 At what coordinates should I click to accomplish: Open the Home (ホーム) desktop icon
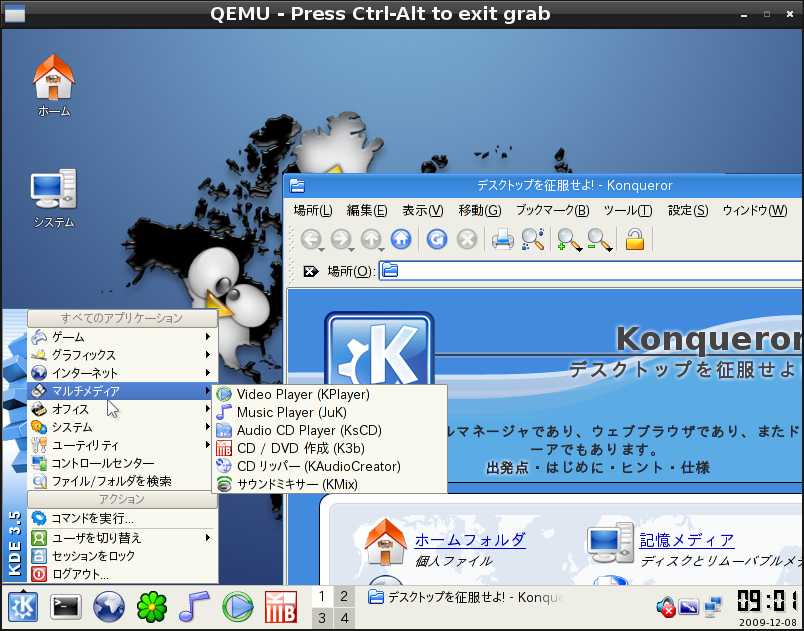[x=54, y=85]
